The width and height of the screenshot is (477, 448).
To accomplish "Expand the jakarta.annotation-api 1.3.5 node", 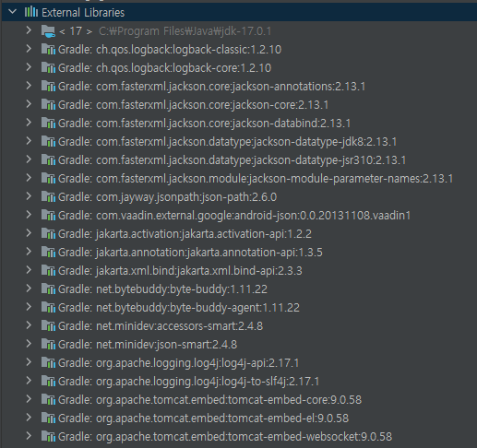I will pos(29,252).
